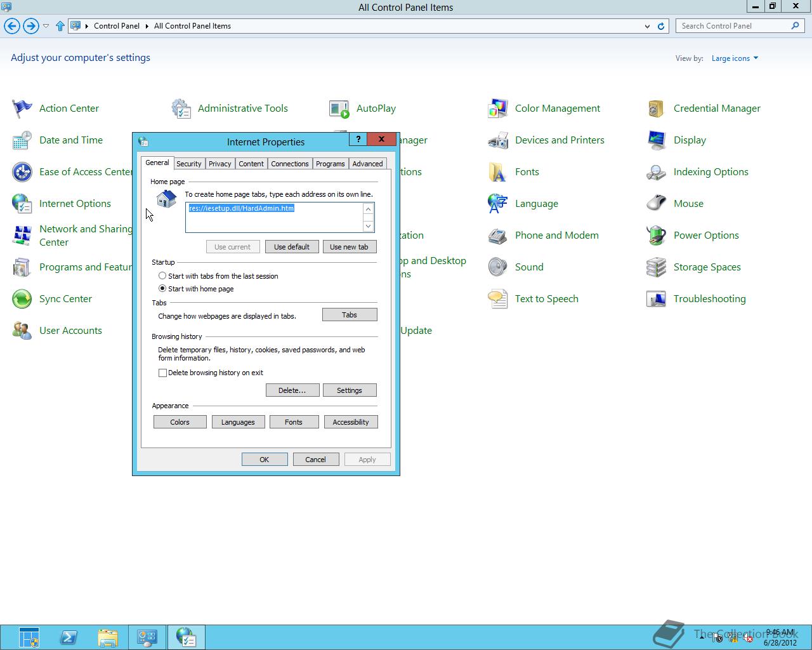Viewport: 812px width, 650px height.
Task: Open the Language icon
Action: click(x=498, y=204)
